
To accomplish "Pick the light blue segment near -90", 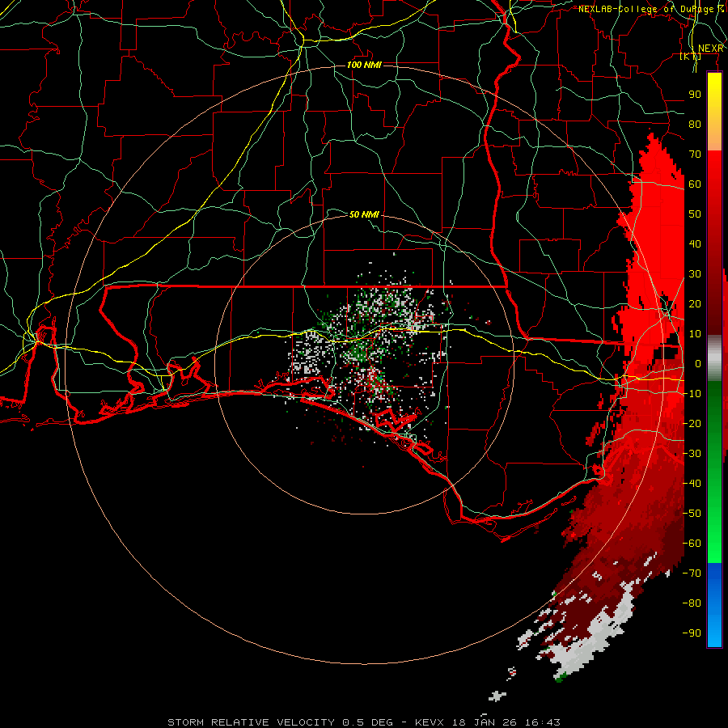I will pos(714,632).
